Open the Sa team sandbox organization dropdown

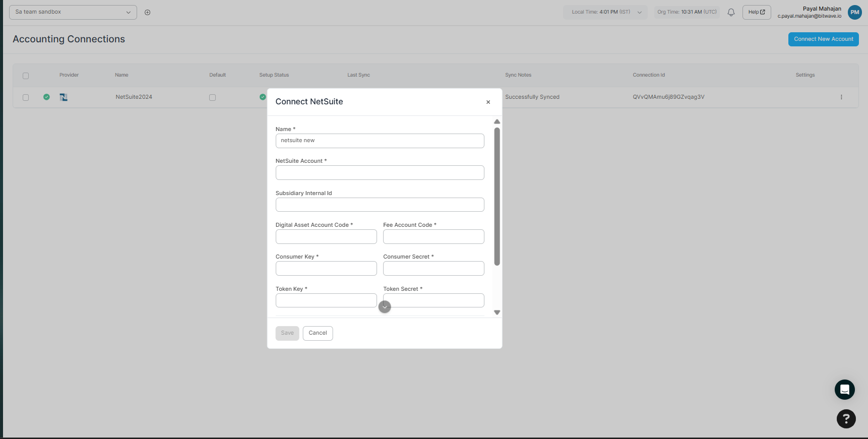click(x=73, y=12)
